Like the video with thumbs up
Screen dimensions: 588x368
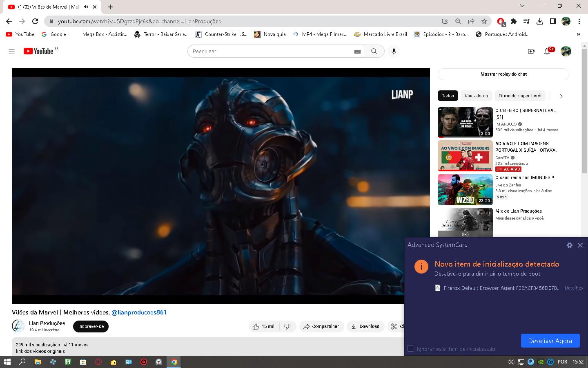264,326
